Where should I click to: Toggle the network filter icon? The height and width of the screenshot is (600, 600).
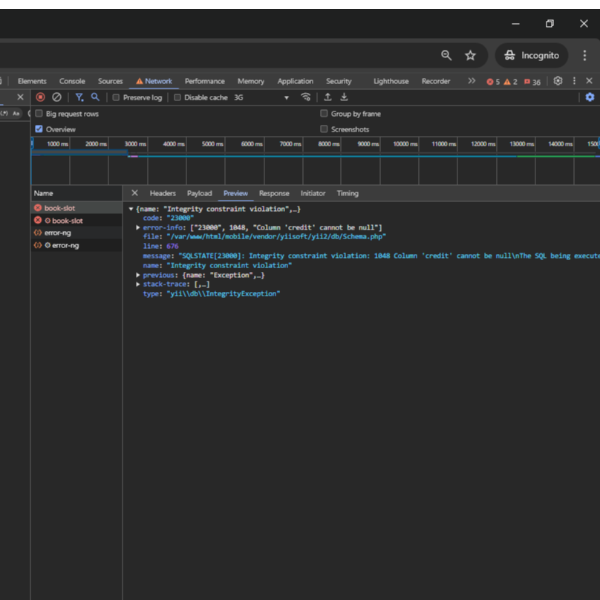[x=79, y=97]
